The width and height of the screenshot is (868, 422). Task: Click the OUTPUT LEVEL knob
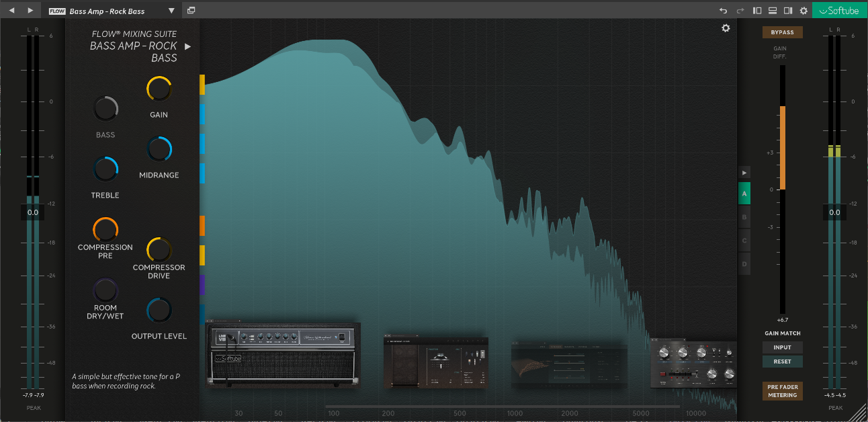click(x=159, y=310)
